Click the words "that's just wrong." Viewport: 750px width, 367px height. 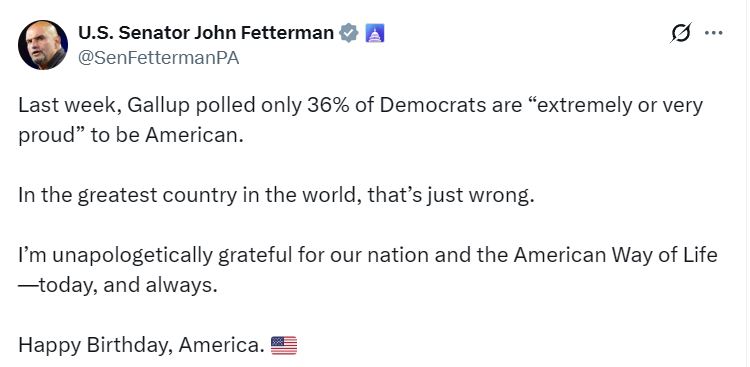point(451,196)
